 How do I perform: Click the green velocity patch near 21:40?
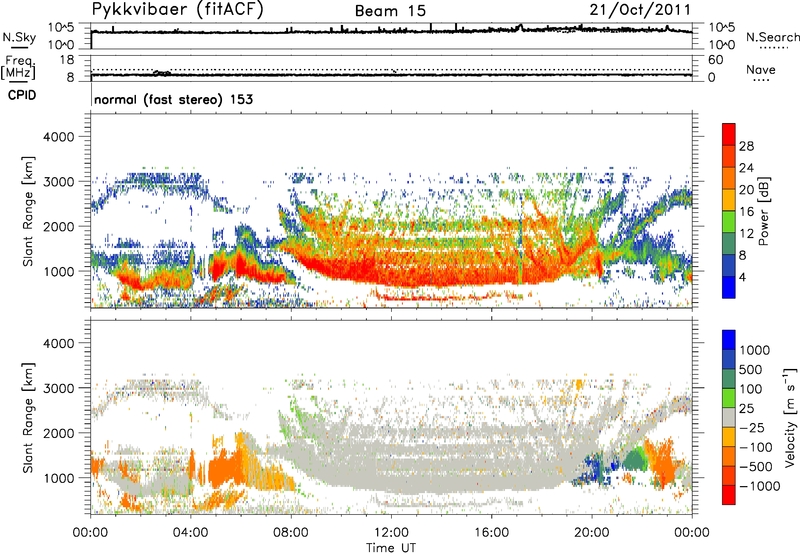(634, 458)
